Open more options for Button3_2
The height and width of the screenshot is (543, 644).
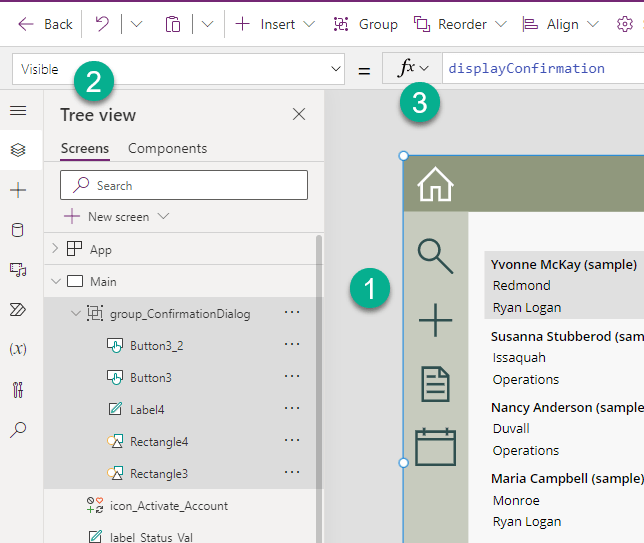click(x=292, y=345)
